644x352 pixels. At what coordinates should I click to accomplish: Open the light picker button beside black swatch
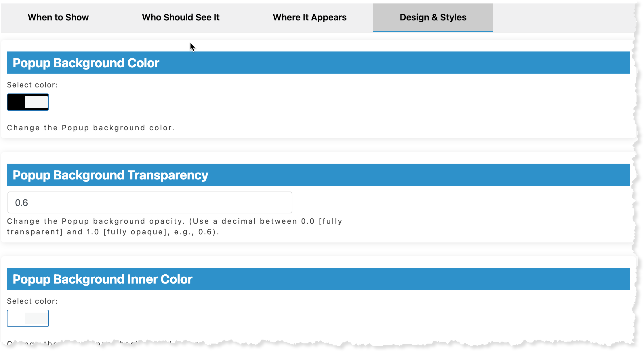click(x=37, y=102)
